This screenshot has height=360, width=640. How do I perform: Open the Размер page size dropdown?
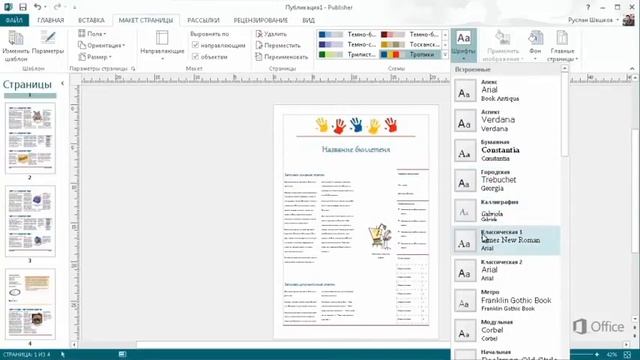tap(95, 57)
